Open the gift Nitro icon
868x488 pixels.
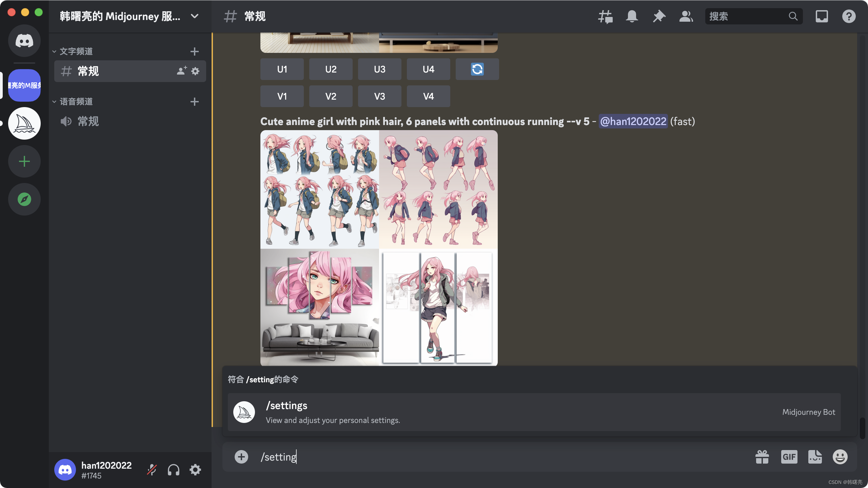762,457
